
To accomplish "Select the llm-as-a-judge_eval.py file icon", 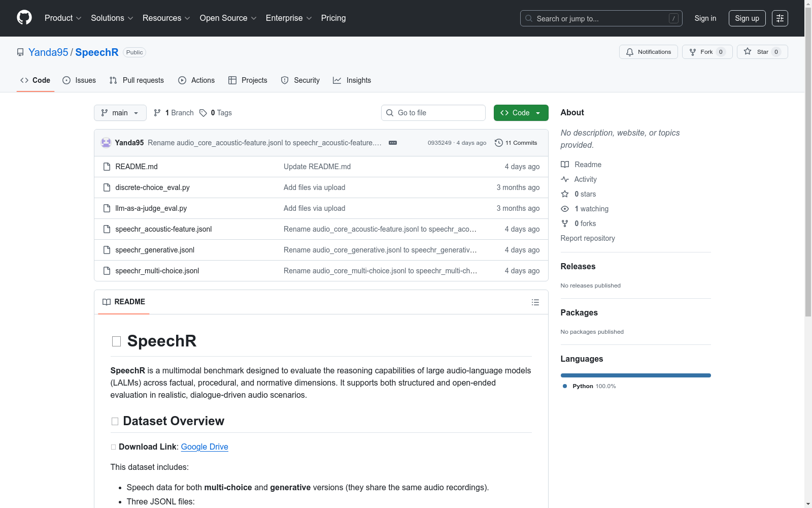I will pyautogui.click(x=107, y=208).
